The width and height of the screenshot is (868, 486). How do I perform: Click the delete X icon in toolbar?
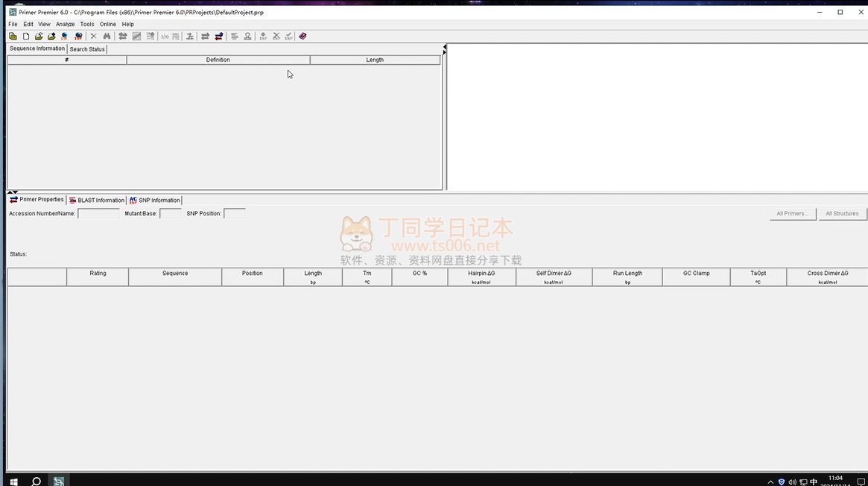(x=94, y=36)
